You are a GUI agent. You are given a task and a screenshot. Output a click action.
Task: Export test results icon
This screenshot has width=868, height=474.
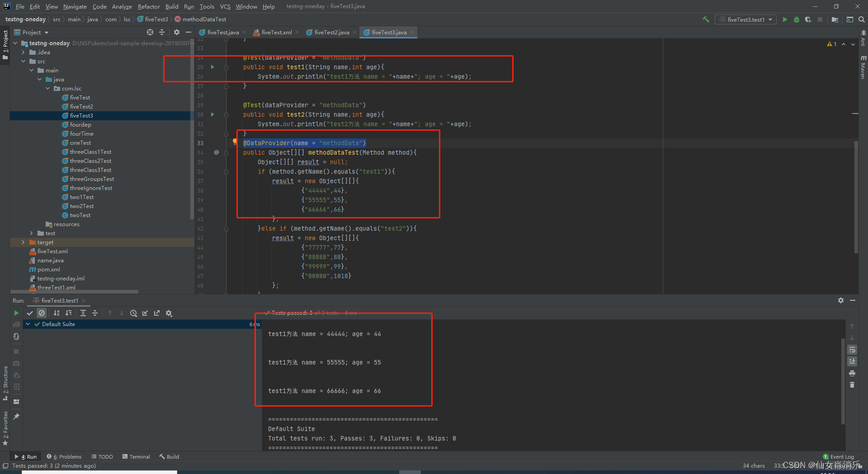point(157,313)
